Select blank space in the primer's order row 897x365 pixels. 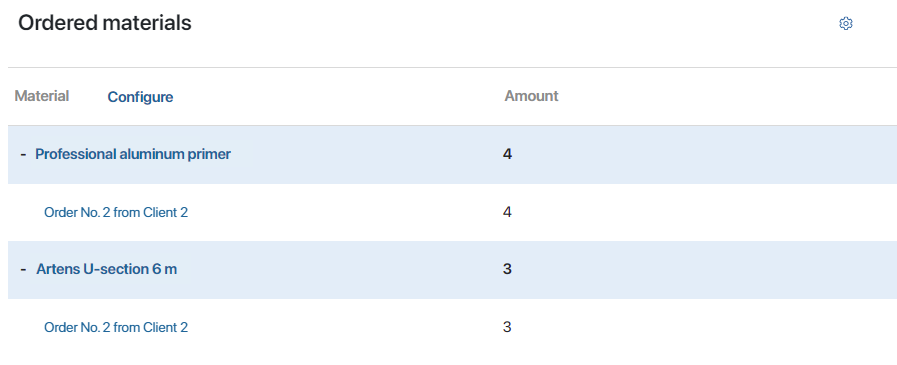coord(704,212)
